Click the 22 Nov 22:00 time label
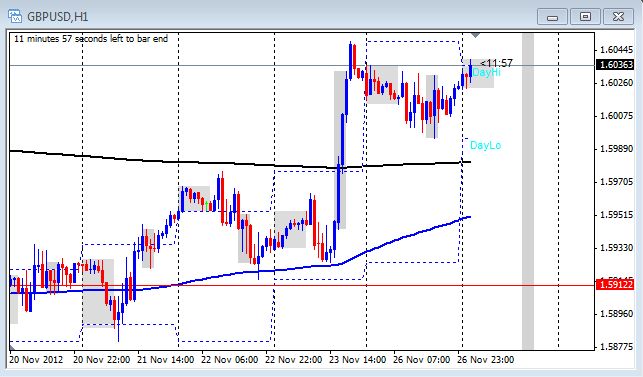Screen dimensions: 643x377 294,360
